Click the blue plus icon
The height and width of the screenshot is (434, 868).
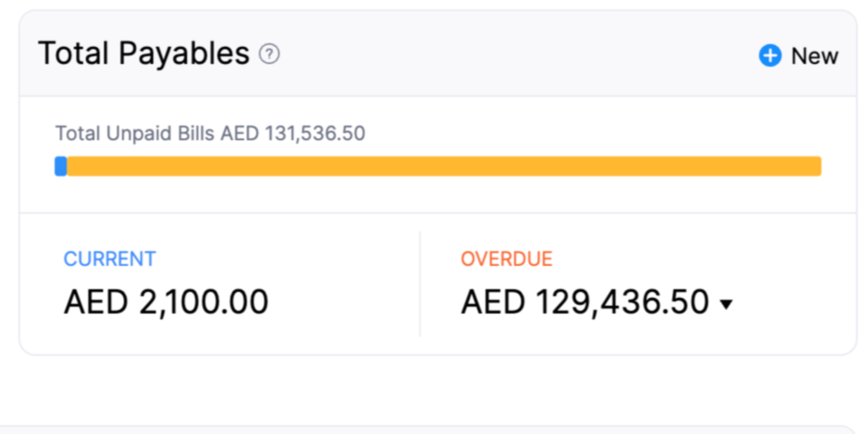point(769,56)
